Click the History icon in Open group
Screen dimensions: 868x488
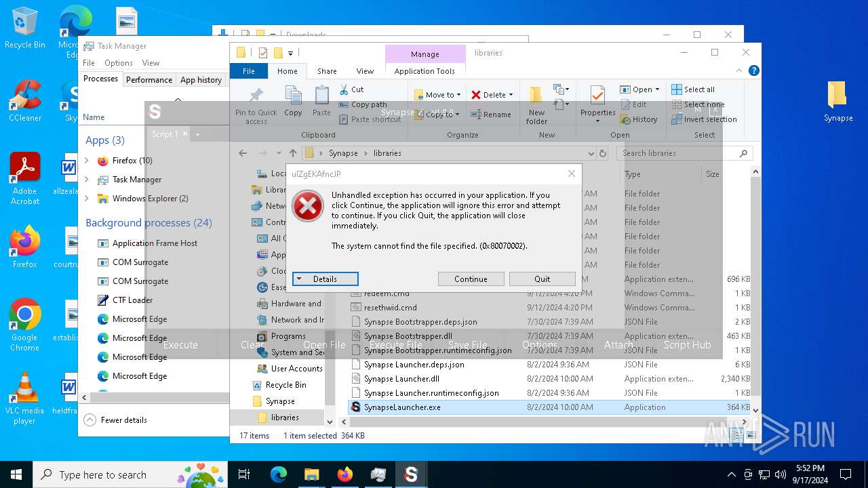point(625,119)
